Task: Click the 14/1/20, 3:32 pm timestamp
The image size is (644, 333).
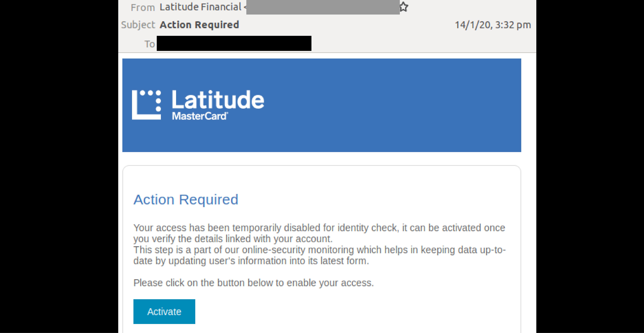Action: [493, 25]
